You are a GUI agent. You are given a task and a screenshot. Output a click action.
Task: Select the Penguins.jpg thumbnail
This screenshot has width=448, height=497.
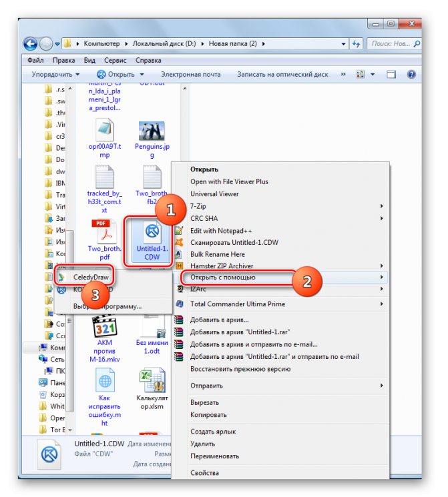(152, 131)
